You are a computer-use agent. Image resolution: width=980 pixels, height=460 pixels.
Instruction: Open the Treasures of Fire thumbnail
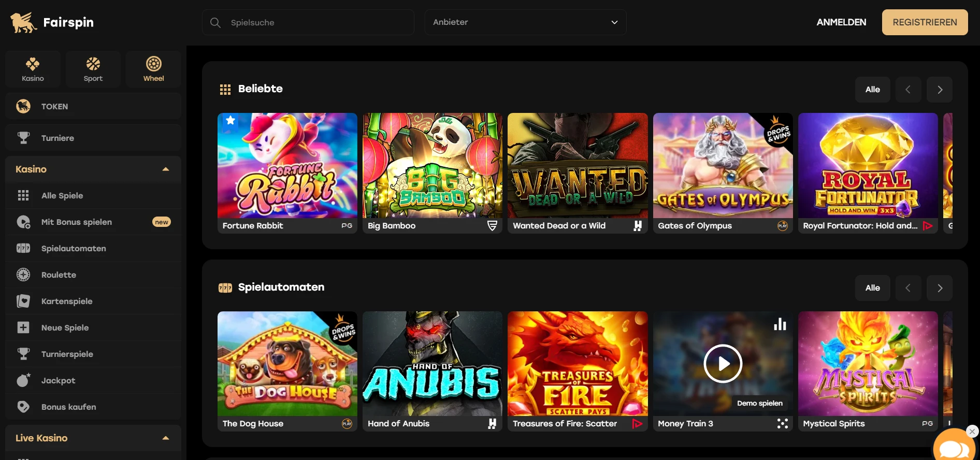[578, 364]
